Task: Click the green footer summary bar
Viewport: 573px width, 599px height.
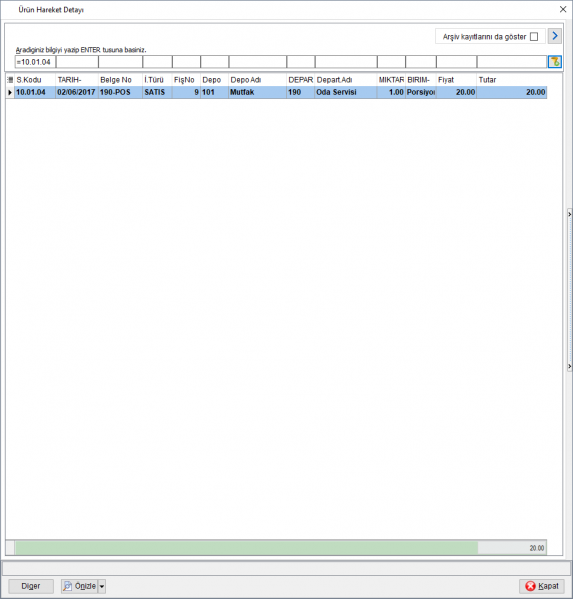Action: tap(246, 547)
